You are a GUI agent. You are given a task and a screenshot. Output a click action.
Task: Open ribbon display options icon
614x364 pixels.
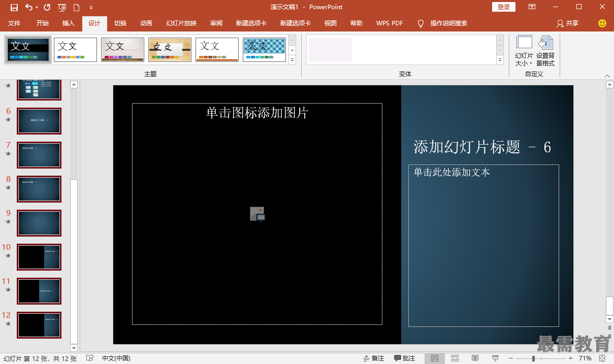click(532, 7)
